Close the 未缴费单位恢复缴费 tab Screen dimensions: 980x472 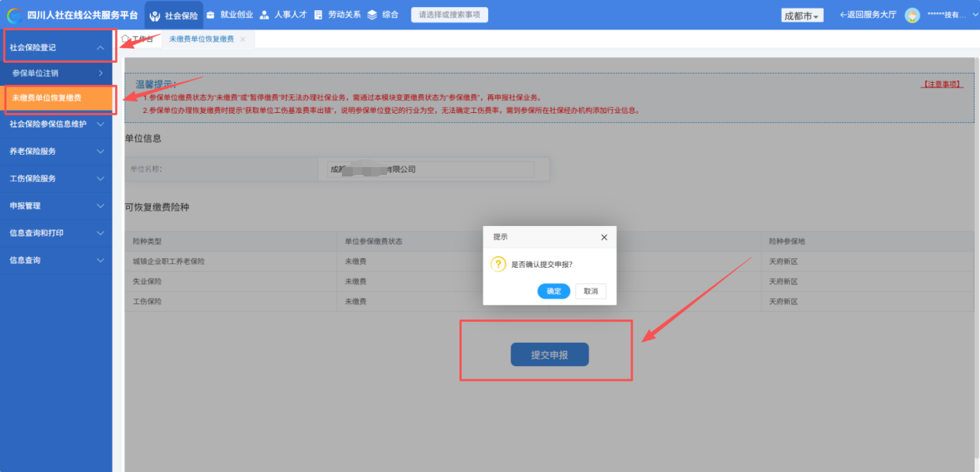[x=243, y=39]
